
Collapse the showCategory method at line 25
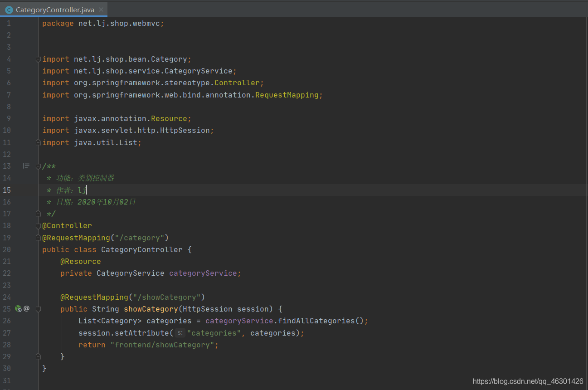pos(38,309)
